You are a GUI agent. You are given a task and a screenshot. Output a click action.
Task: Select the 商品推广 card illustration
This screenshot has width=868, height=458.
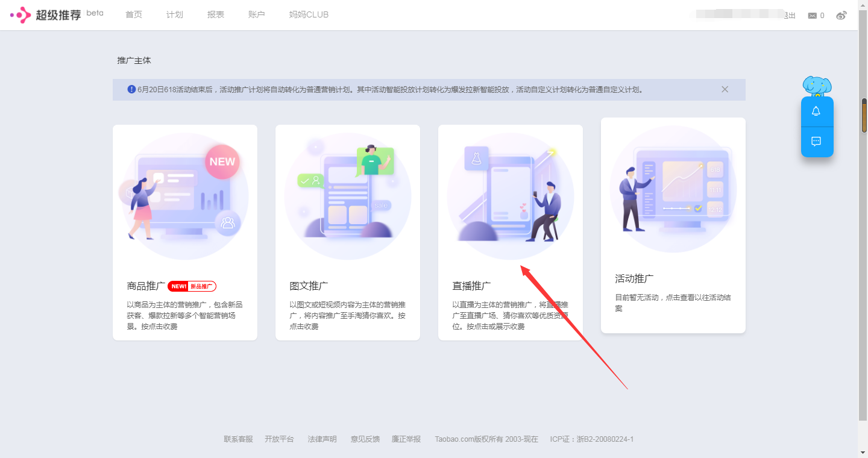coord(185,196)
